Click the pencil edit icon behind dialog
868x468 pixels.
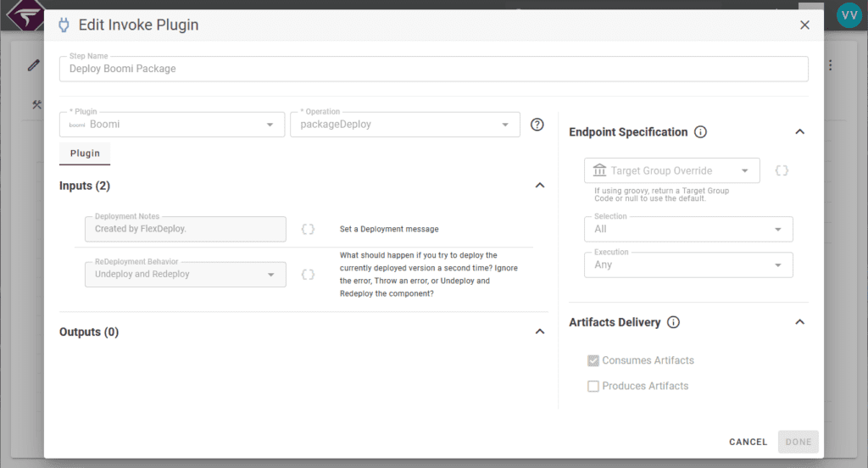pyautogui.click(x=34, y=65)
